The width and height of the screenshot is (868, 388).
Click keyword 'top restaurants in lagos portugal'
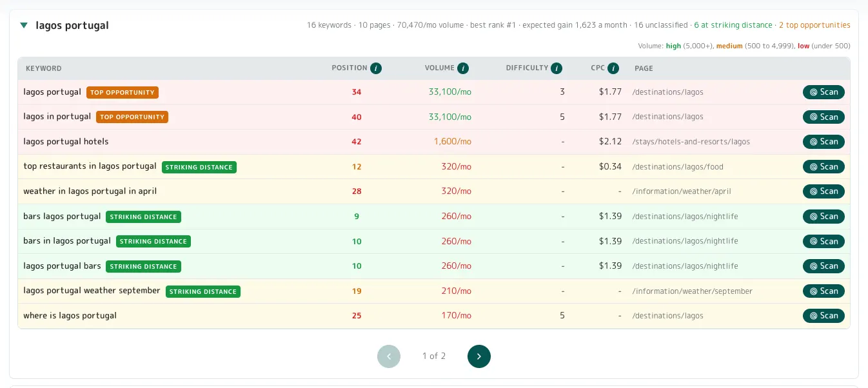pos(90,166)
